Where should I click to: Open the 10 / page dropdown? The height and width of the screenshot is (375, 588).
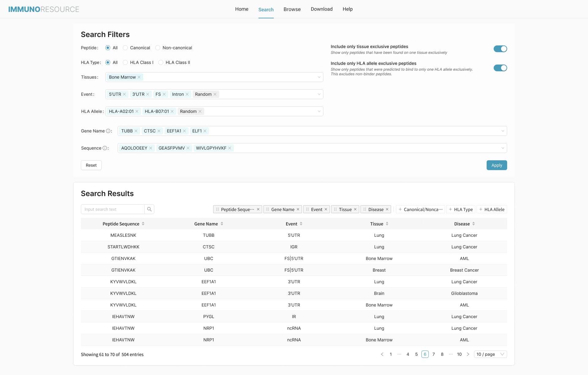tap(490, 354)
